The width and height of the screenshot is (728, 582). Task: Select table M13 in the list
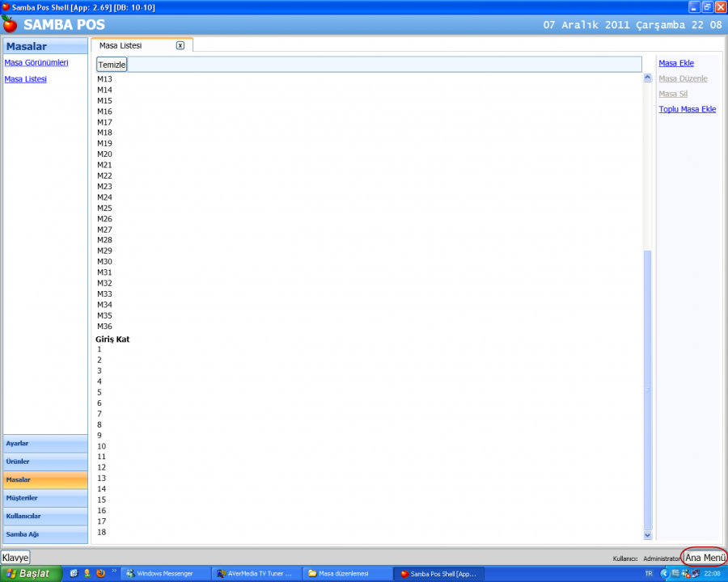[104, 79]
